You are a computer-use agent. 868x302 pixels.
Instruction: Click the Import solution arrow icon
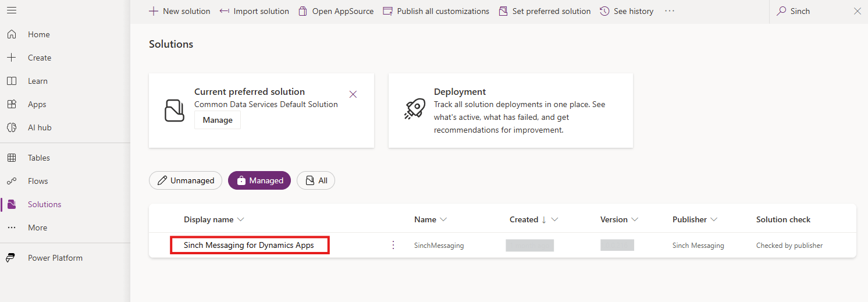(225, 11)
